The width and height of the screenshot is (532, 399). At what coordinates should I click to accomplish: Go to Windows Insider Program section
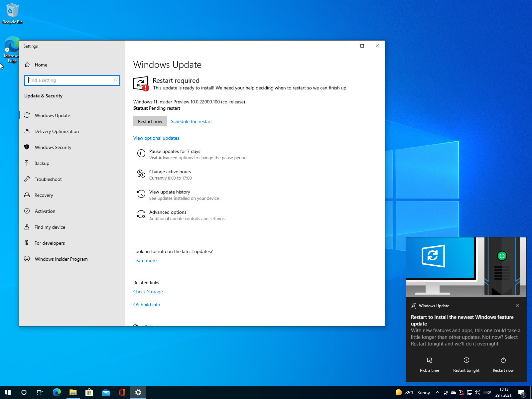click(x=61, y=259)
